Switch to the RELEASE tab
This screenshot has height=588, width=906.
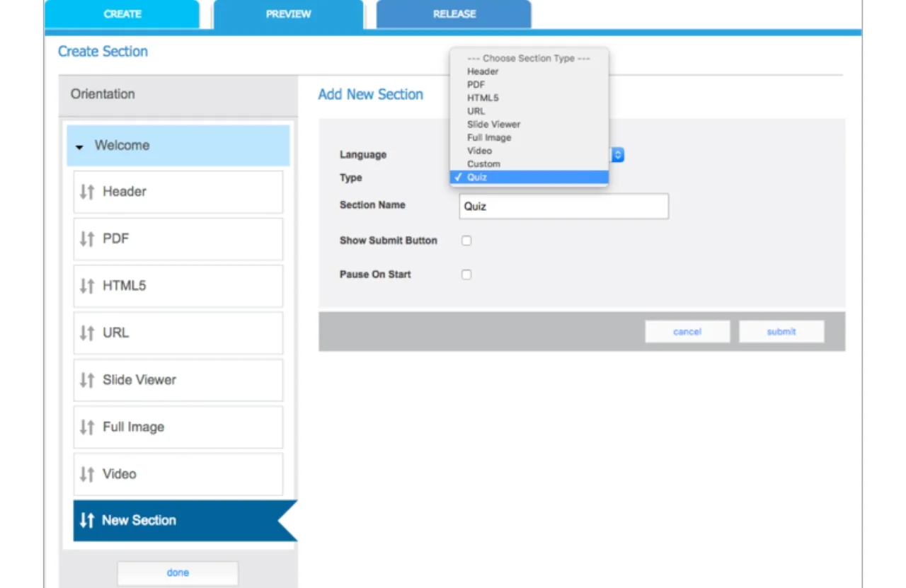click(454, 14)
